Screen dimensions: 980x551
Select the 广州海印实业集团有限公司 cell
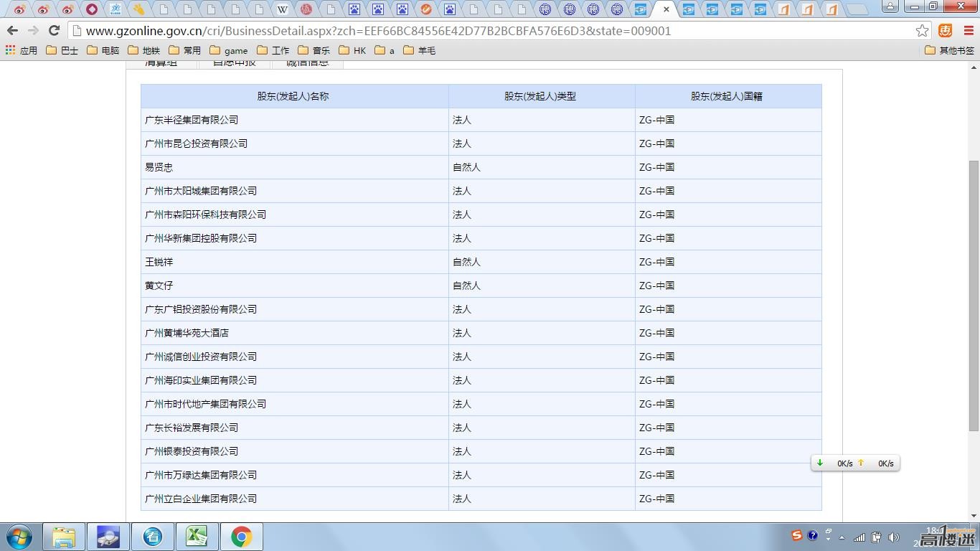tap(295, 380)
